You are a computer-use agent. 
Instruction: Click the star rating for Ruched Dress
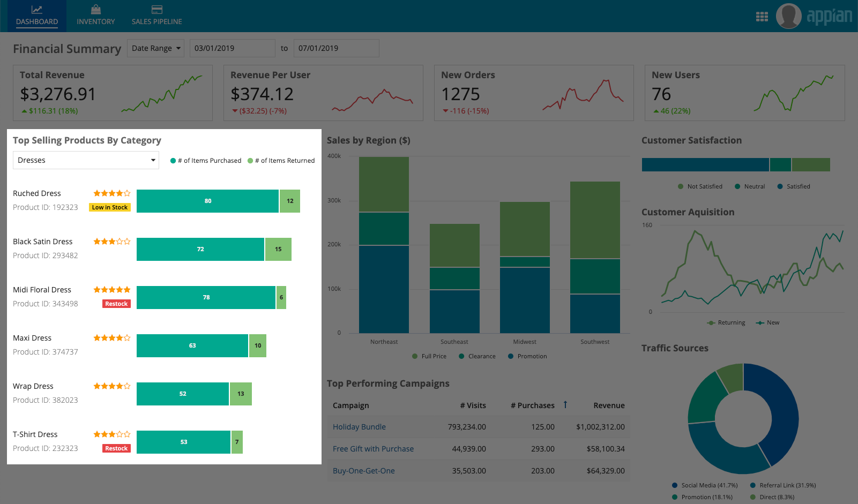(111, 193)
